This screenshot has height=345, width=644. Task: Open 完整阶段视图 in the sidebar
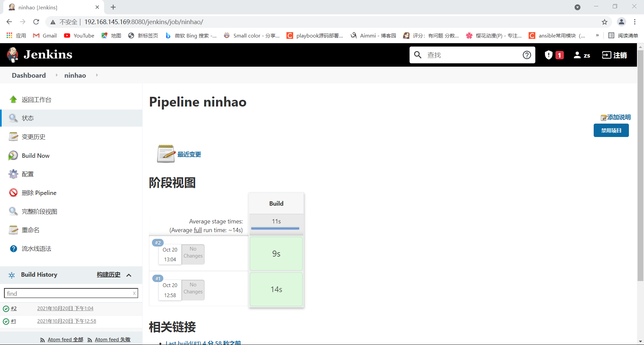click(x=39, y=211)
